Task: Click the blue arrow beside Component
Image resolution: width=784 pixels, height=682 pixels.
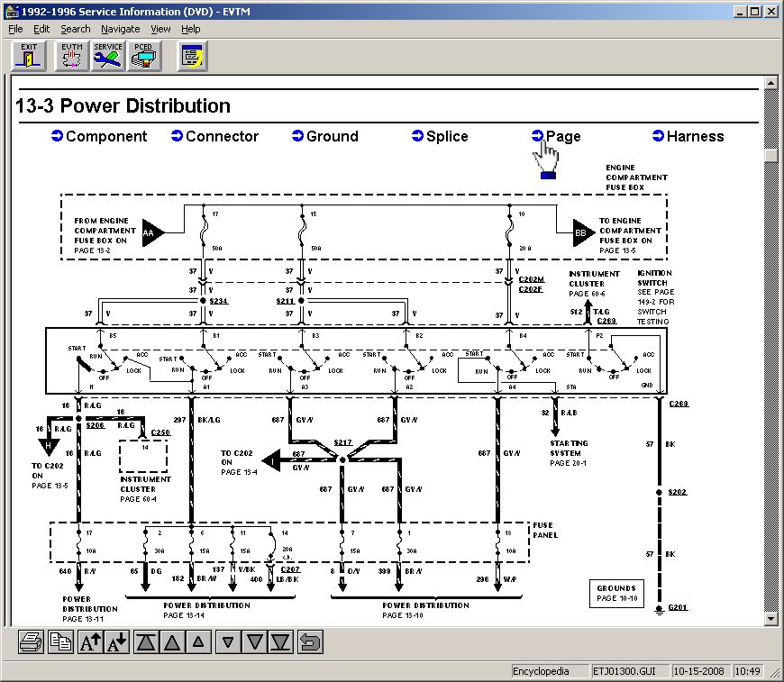Action: (57, 135)
